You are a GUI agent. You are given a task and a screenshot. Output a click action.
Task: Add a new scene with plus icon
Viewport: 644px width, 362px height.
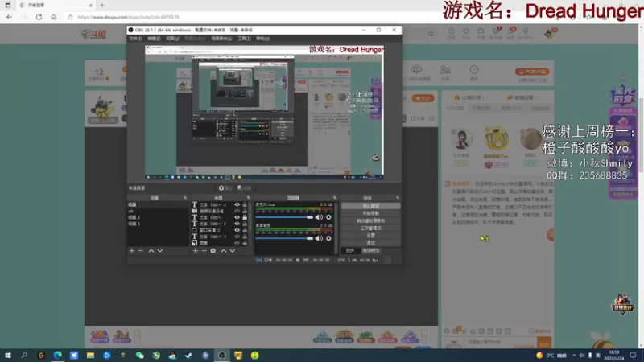pyautogui.click(x=132, y=251)
